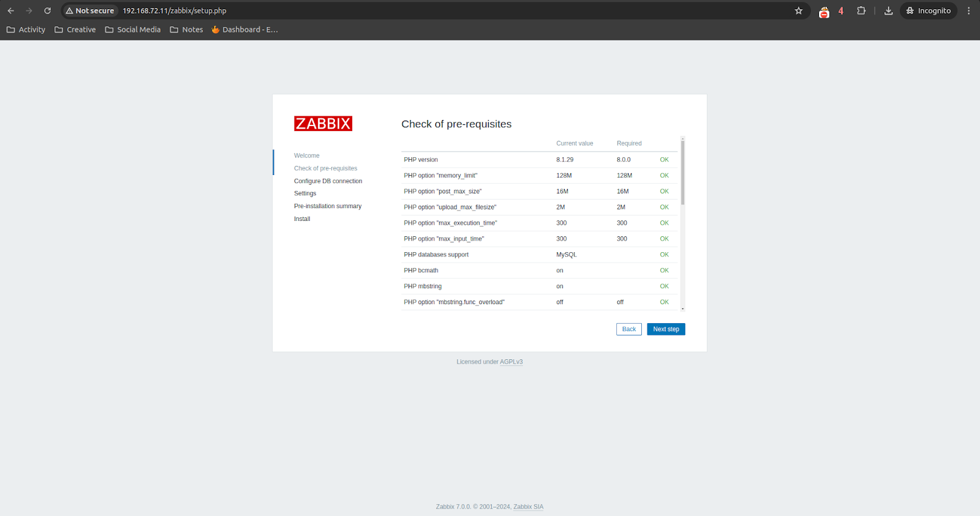
Task: Click the 8.1.29 current value
Action: 565,160
